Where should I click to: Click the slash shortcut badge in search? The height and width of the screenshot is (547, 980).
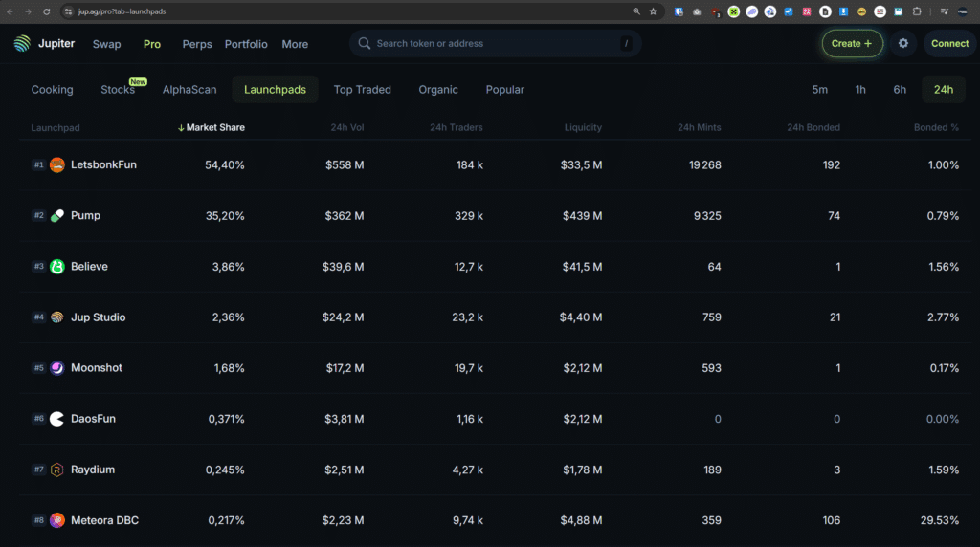click(626, 43)
